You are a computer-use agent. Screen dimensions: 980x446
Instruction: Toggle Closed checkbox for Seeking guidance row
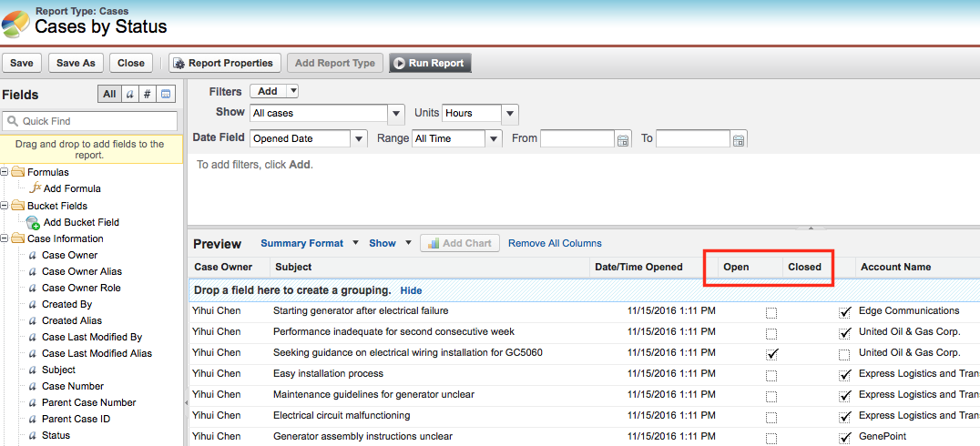coord(845,354)
